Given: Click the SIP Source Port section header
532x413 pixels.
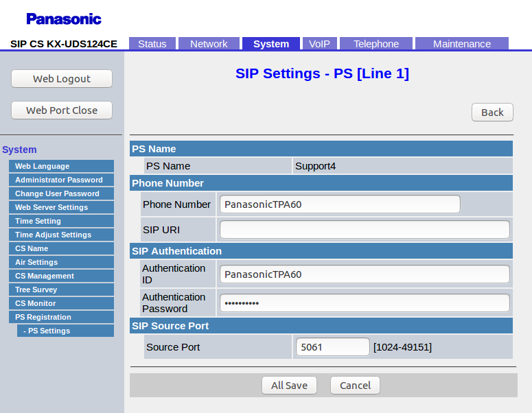Looking at the screenshot, I should click(x=321, y=326).
